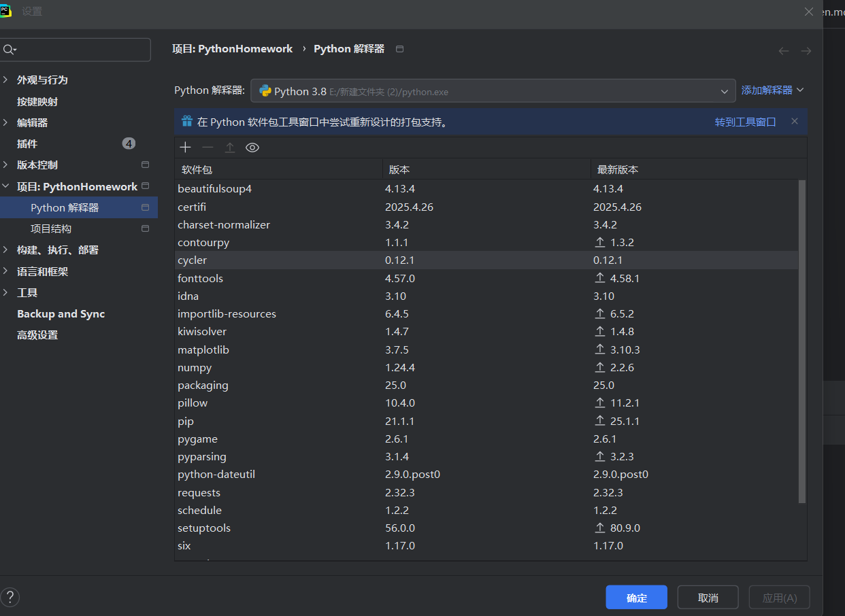
Task: Click the upgrade arrow beside contourpy 1.3.2
Action: [x=600, y=243]
